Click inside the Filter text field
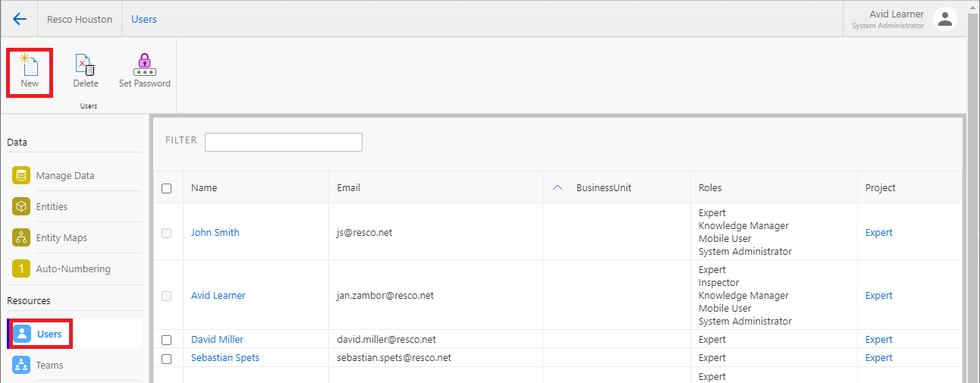This screenshot has height=383, width=980. pyautogui.click(x=283, y=142)
